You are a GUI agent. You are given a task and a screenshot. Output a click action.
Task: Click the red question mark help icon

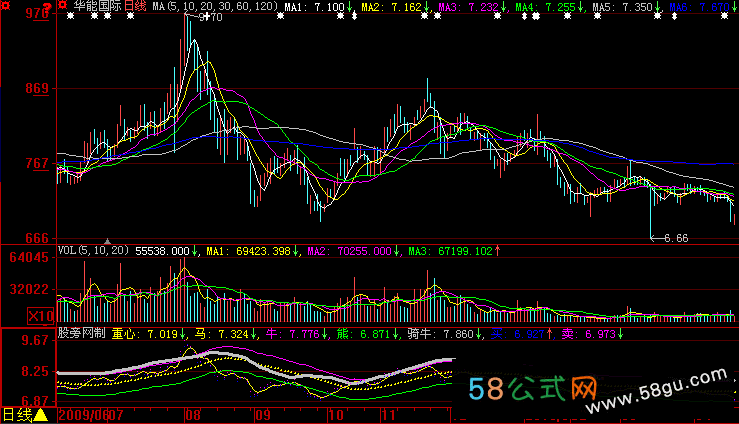[47, 6]
